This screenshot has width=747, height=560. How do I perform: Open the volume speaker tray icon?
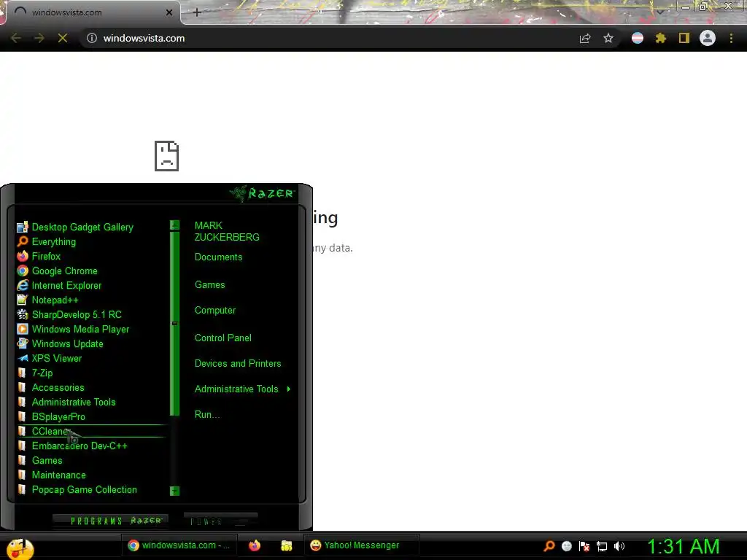point(619,546)
